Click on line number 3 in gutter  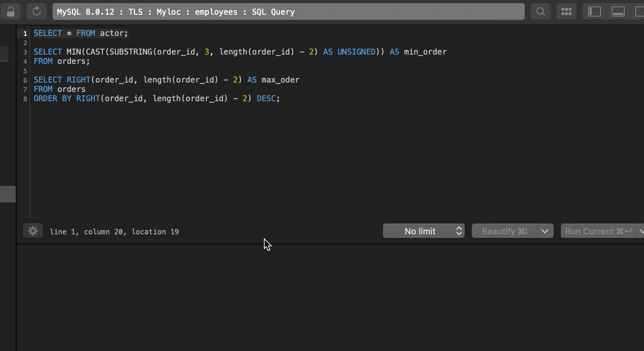[x=25, y=52]
